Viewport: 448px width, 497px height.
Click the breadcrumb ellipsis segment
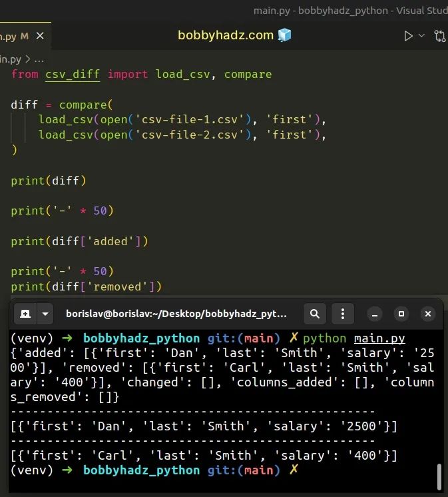pyautogui.click(x=39, y=59)
